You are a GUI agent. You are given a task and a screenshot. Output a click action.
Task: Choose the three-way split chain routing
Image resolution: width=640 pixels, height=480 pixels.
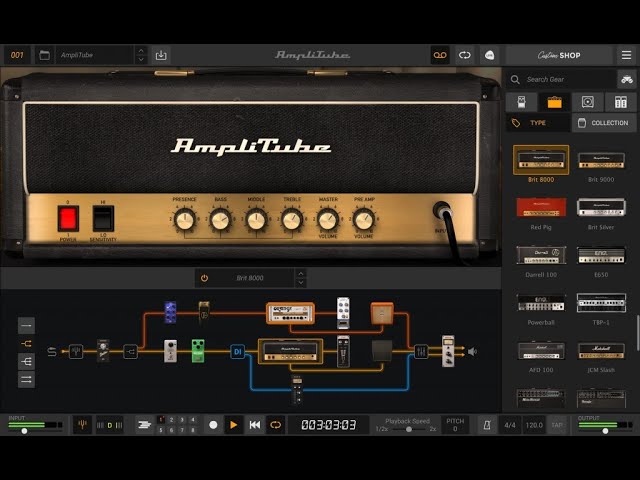(26, 361)
